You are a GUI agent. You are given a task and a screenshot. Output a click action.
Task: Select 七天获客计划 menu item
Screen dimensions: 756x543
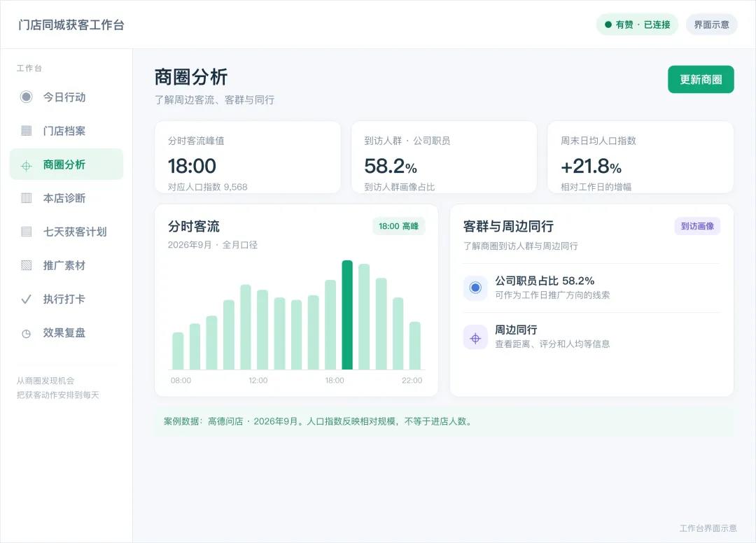(66, 232)
